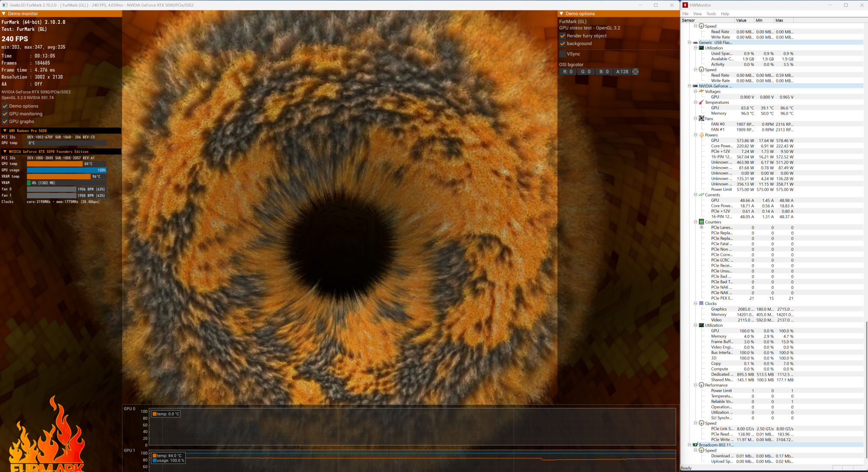Click the Sensor column header

pyautogui.click(x=688, y=20)
